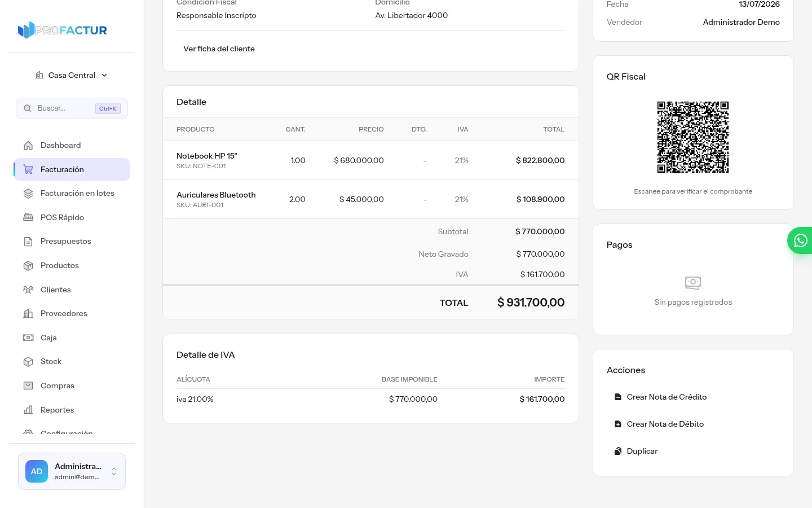812x508 pixels.
Task: Click the Reportes chart icon
Action: pos(28,410)
